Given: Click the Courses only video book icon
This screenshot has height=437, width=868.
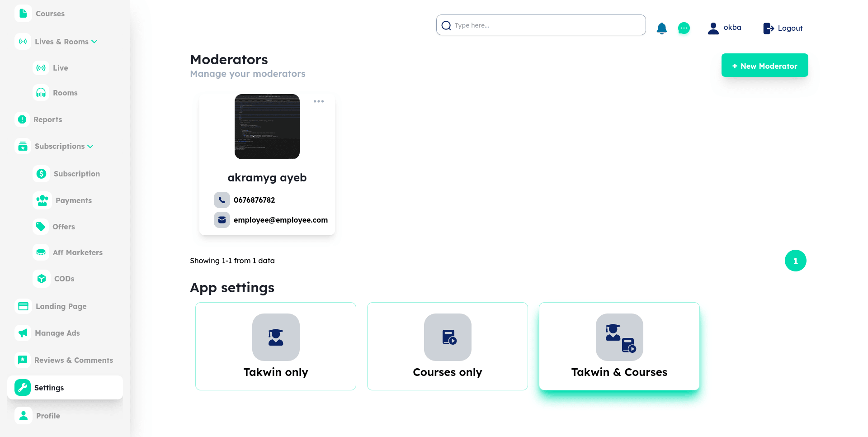Looking at the screenshot, I should coord(448,337).
